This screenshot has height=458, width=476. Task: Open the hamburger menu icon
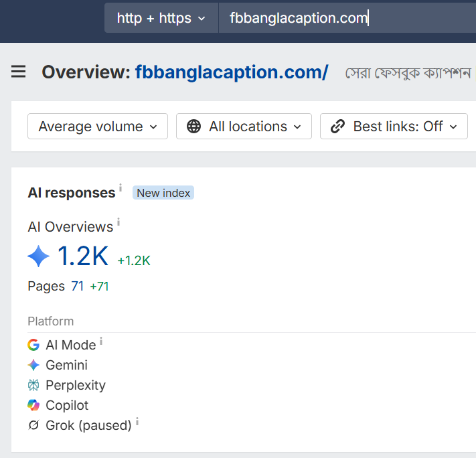18,72
